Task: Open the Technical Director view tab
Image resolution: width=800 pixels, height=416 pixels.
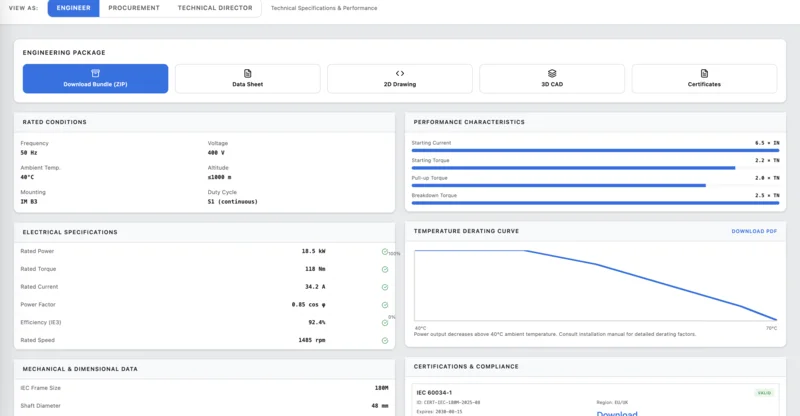Action: tap(214, 8)
